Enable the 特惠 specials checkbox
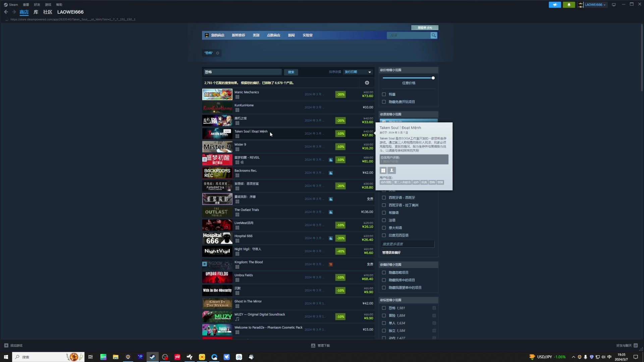 tap(384, 95)
